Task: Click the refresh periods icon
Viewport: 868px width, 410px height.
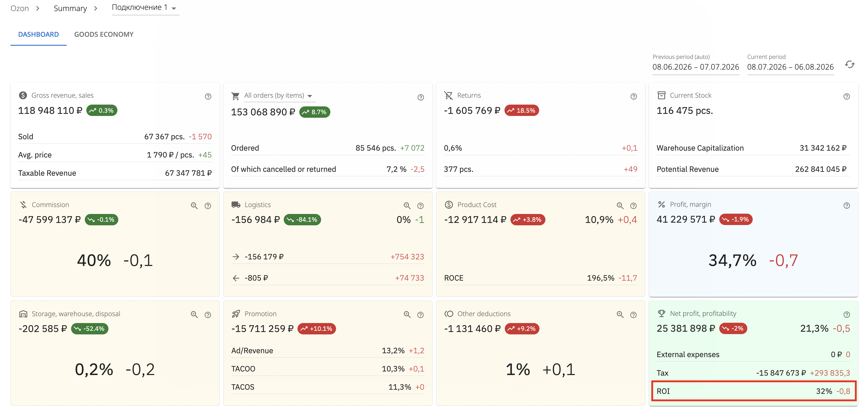Action: point(849,65)
